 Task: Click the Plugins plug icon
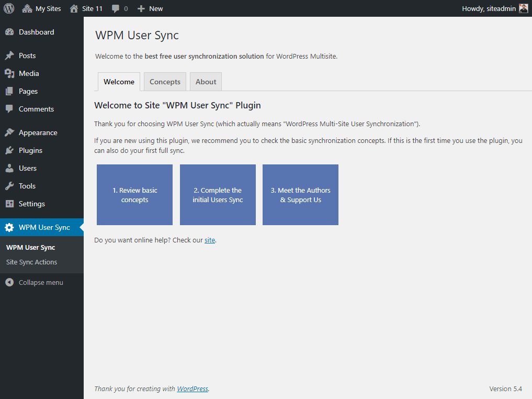9,150
